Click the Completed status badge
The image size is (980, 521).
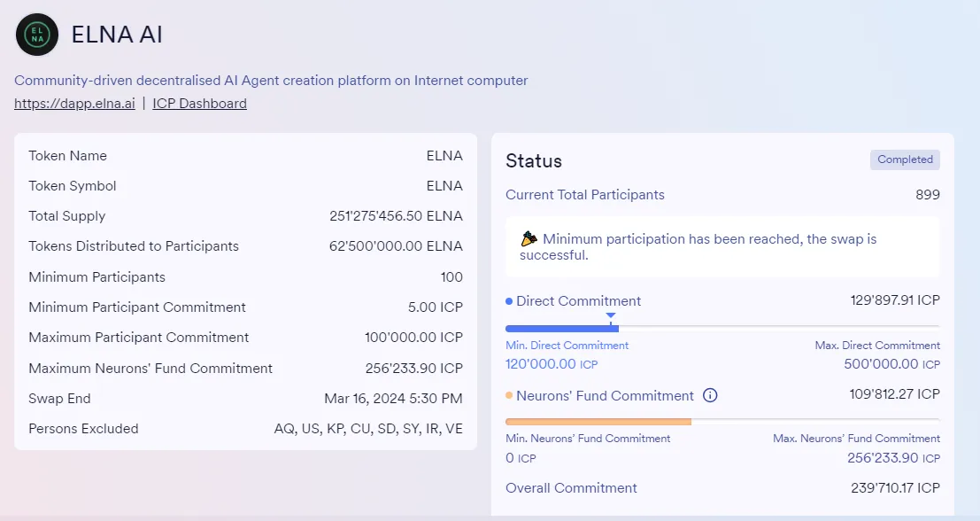coord(905,159)
